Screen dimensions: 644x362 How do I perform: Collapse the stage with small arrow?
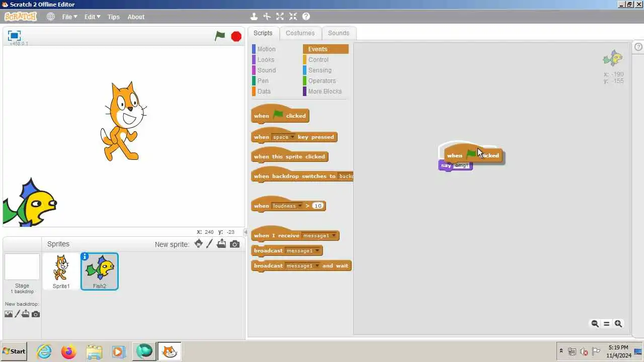(x=246, y=232)
